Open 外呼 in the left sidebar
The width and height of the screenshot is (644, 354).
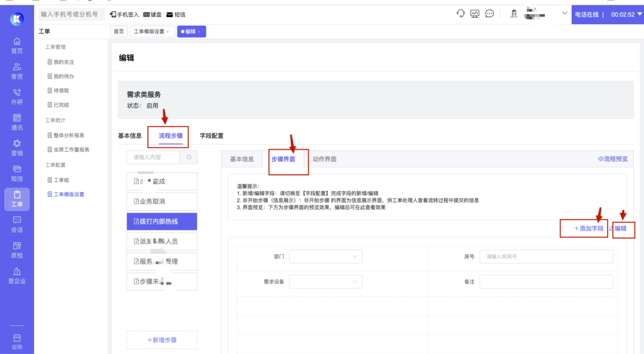coord(17,97)
